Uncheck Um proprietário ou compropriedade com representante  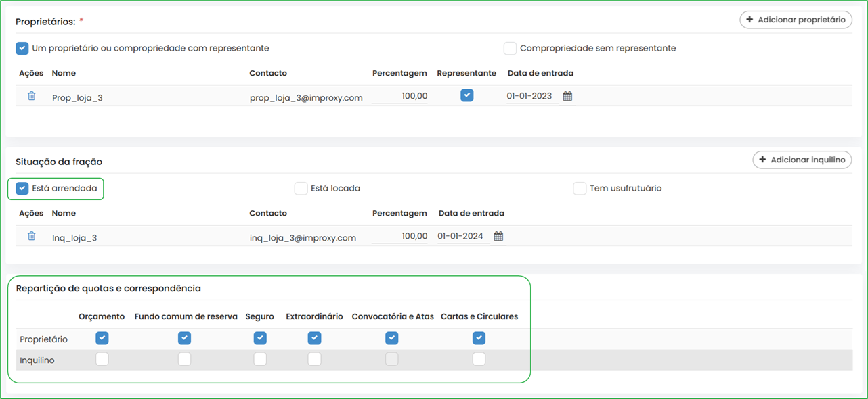(x=22, y=48)
